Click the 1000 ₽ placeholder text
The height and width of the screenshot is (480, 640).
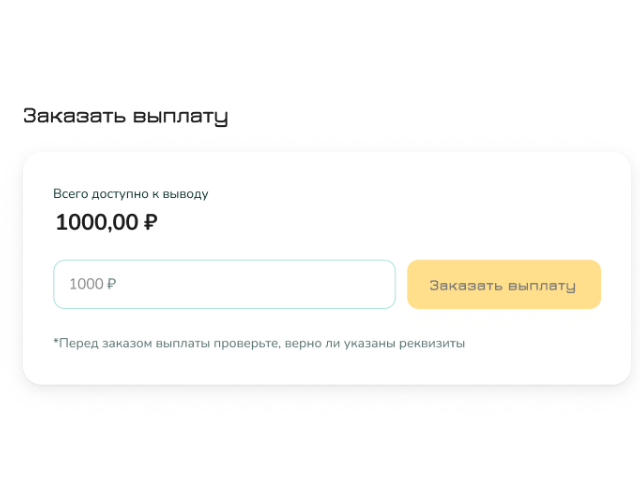tap(92, 284)
